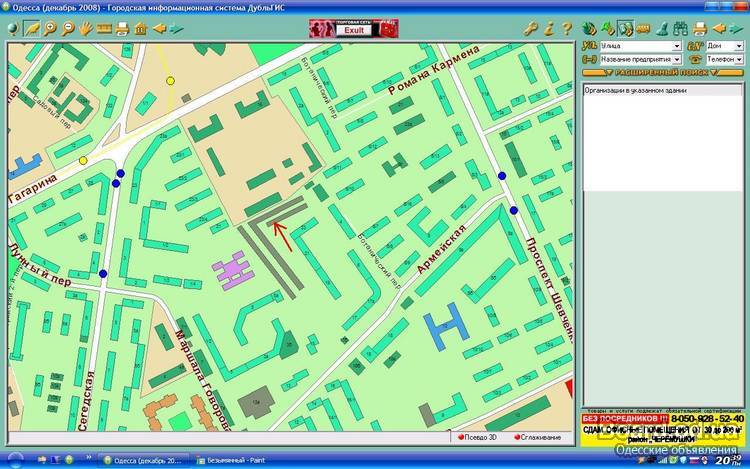Select the ruler distance measuring tool
Image resolution: width=750 pixels, height=469 pixels.
[104, 28]
